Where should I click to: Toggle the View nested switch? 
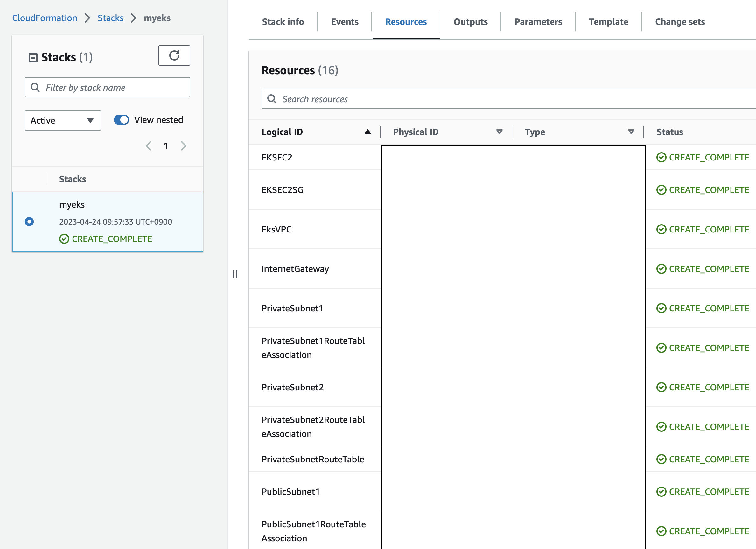pyautogui.click(x=121, y=120)
